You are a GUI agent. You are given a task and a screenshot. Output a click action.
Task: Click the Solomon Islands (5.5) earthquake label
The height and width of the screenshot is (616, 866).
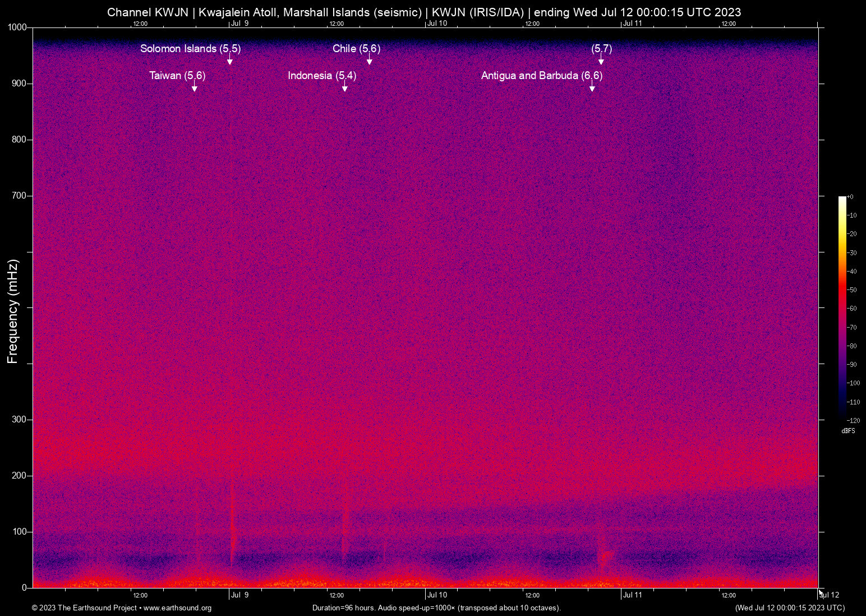[x=191, y=49]
